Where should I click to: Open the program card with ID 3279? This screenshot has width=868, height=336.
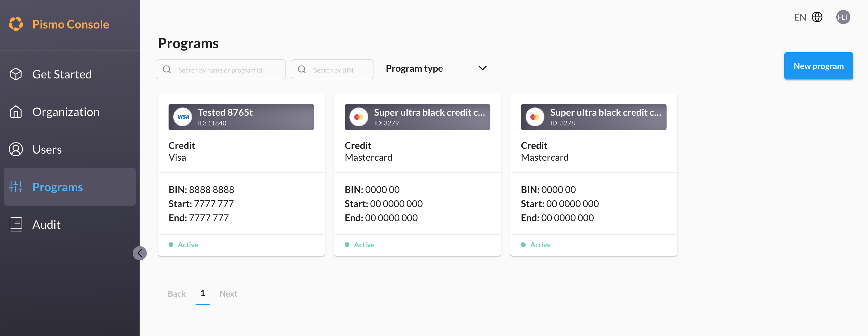coord(417,117)
